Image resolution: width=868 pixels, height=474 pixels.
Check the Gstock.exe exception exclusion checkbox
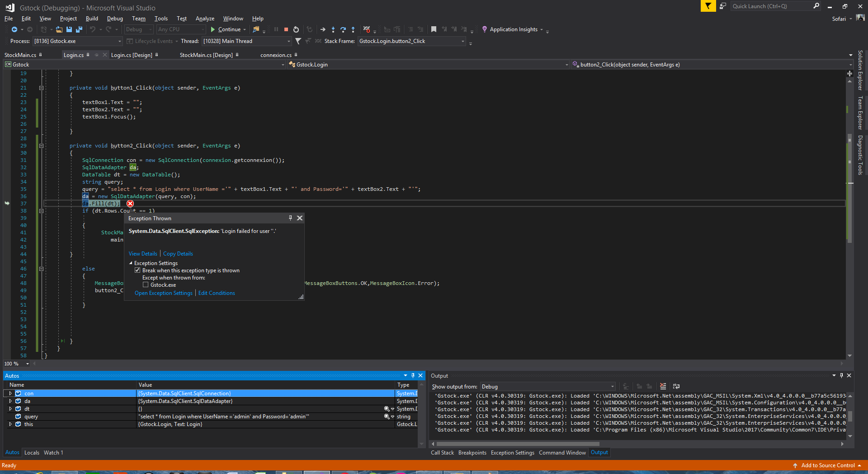pos(146,285)
